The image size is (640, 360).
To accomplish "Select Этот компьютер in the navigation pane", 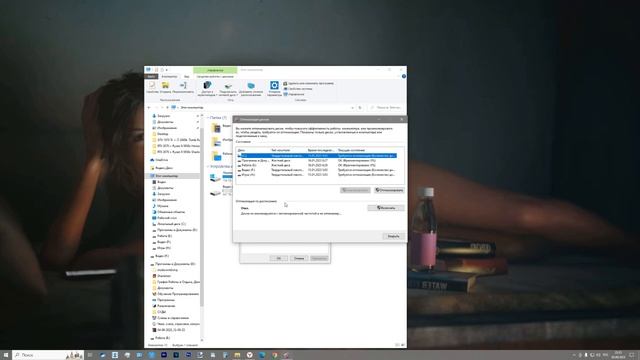I will [173, 176].
